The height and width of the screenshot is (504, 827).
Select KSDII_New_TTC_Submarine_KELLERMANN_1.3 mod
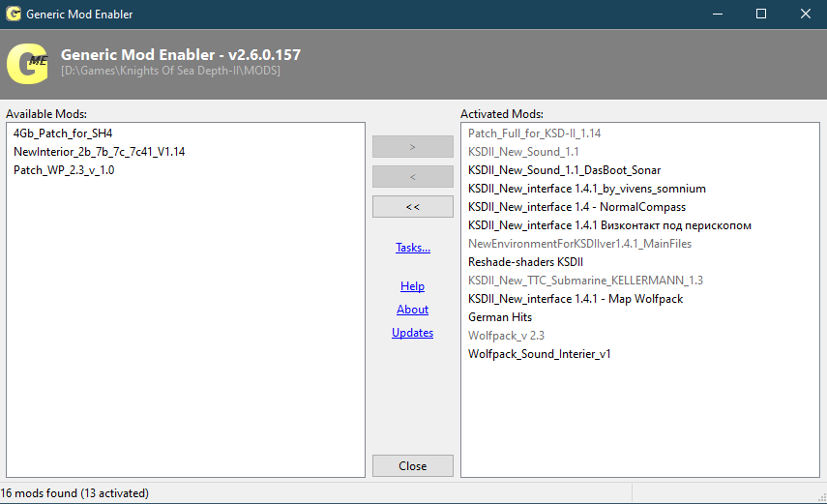coord(585,281)
